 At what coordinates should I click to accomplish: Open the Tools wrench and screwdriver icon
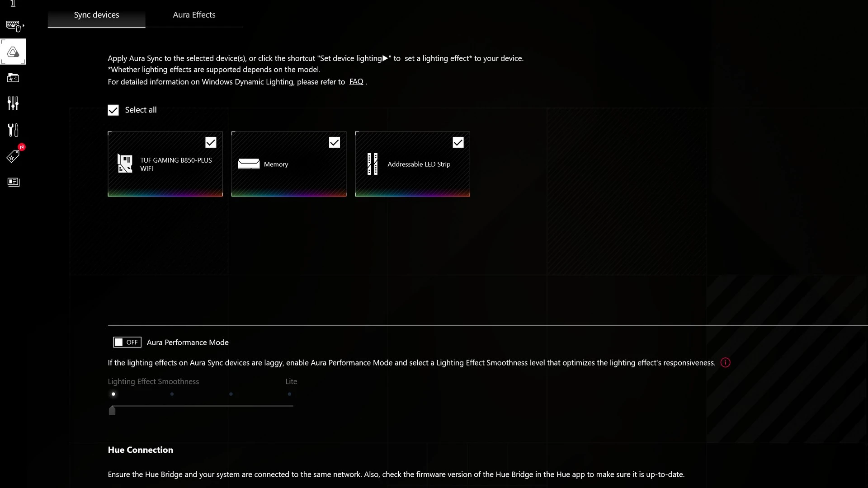[x=13, y=130]
